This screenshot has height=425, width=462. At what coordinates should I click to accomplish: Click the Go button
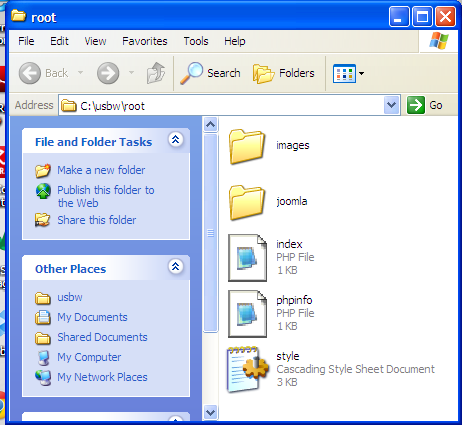(x=425, y=105)
